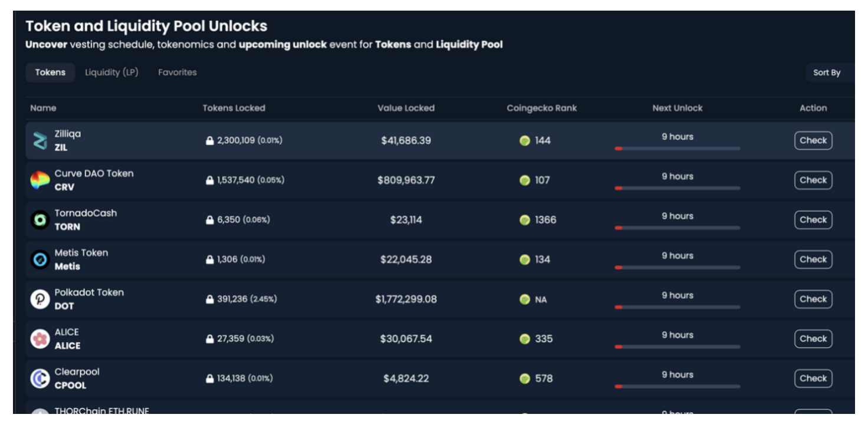Click the $41,686.39 value locked
This screenshot has width=868, height=421.
pos(406,141)
